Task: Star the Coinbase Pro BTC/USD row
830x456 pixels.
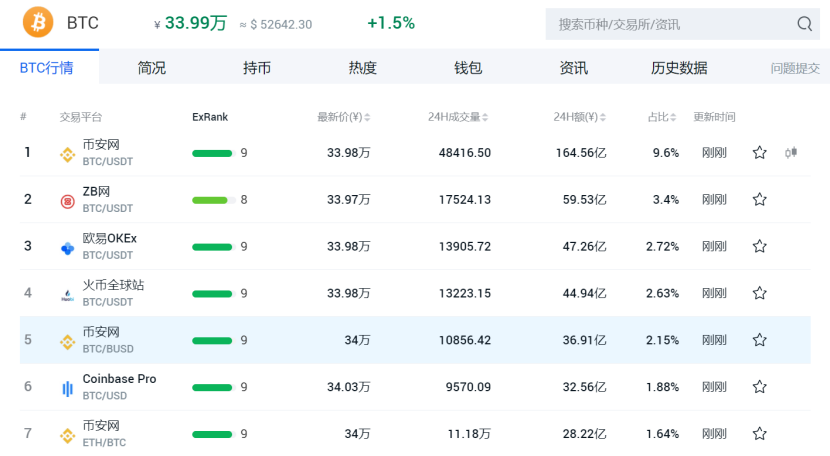Action: (760, 387)
